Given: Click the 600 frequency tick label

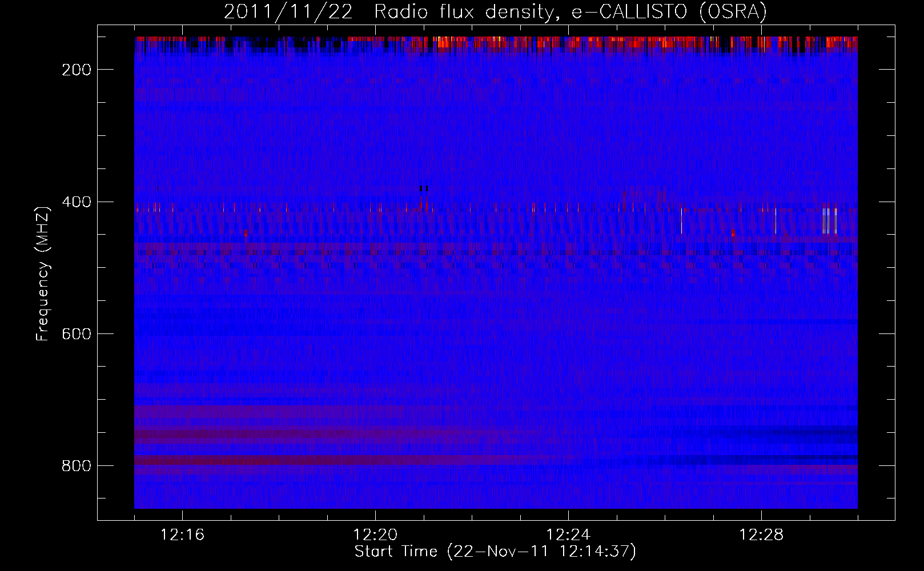Looking at the screenshot, I should point(76,334).
